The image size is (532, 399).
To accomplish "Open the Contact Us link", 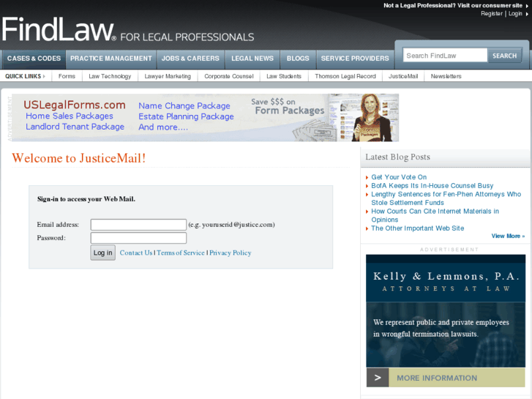I will click(x=136, y=253).
